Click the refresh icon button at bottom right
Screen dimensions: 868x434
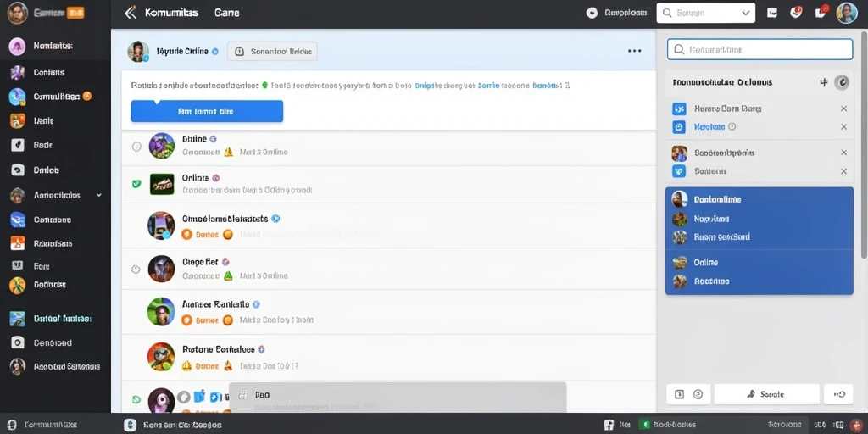coord(838,394)
